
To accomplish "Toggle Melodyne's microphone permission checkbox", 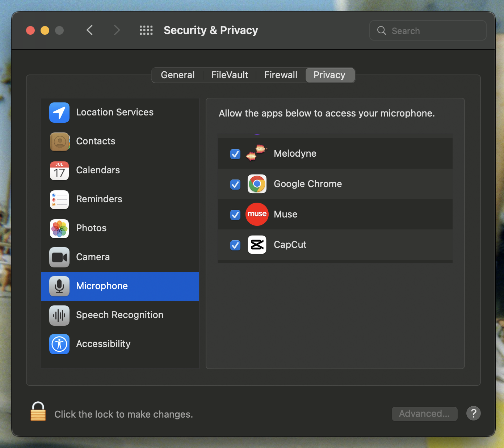I will (235, 154).
